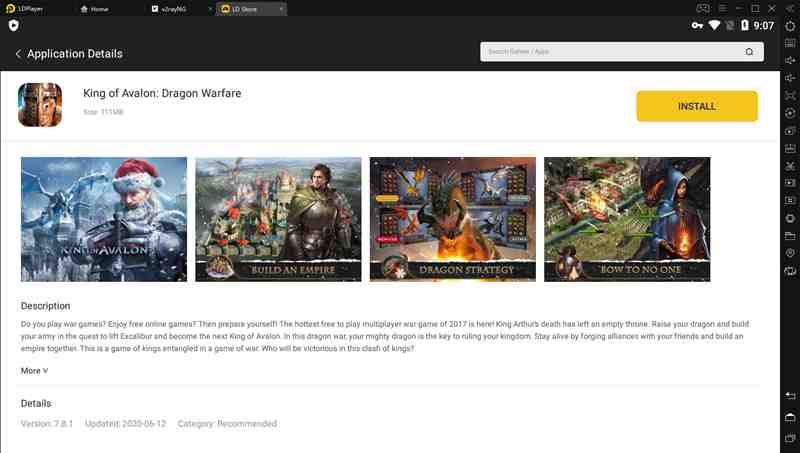Viewport: 800px width, 453px height.
Task: Collapse the sidebar using top arrow
Action: 790,8
